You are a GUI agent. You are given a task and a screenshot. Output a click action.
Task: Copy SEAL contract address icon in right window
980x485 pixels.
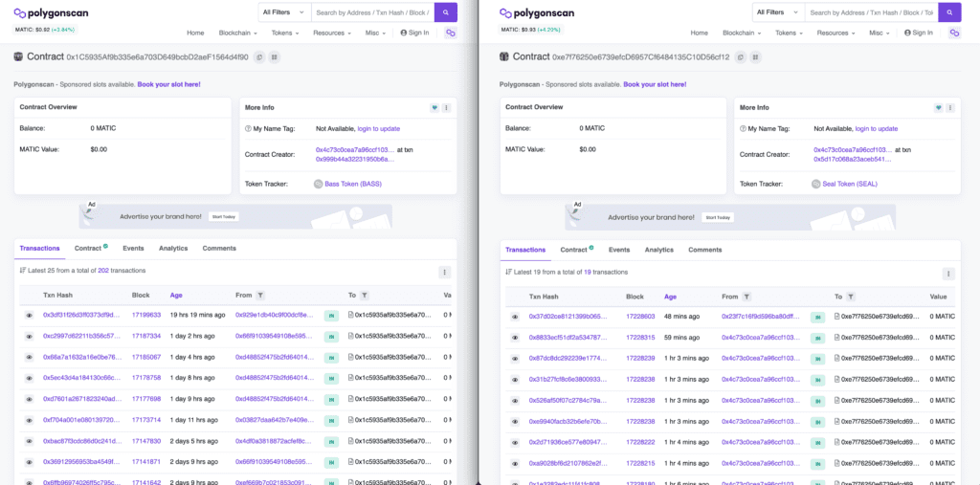click(x=740, y=56)
